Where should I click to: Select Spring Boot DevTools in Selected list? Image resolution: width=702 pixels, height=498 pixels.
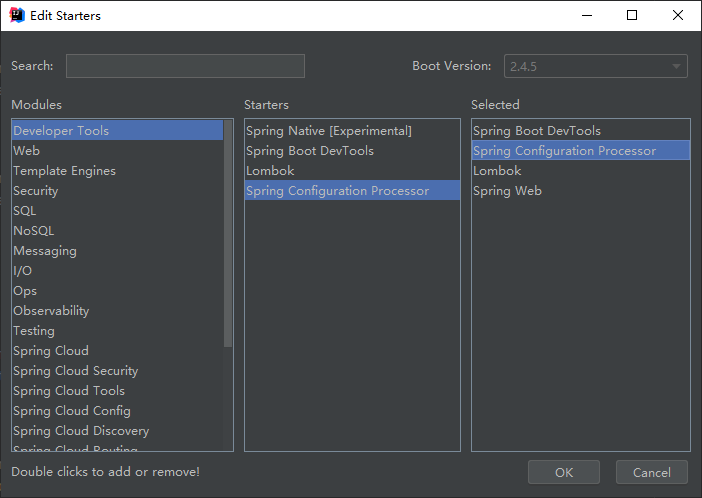tap(581, 130)
